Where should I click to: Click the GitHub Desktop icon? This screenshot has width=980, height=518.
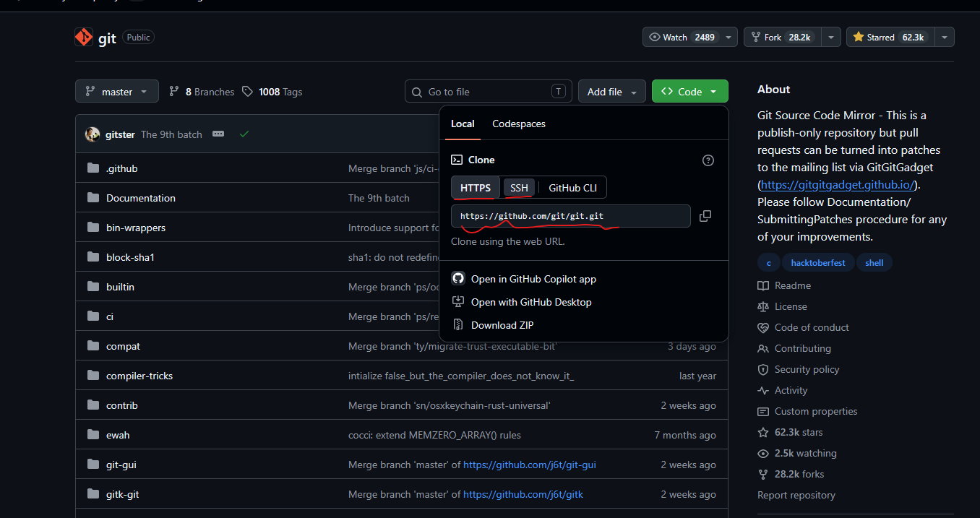(x=457, y=302)
